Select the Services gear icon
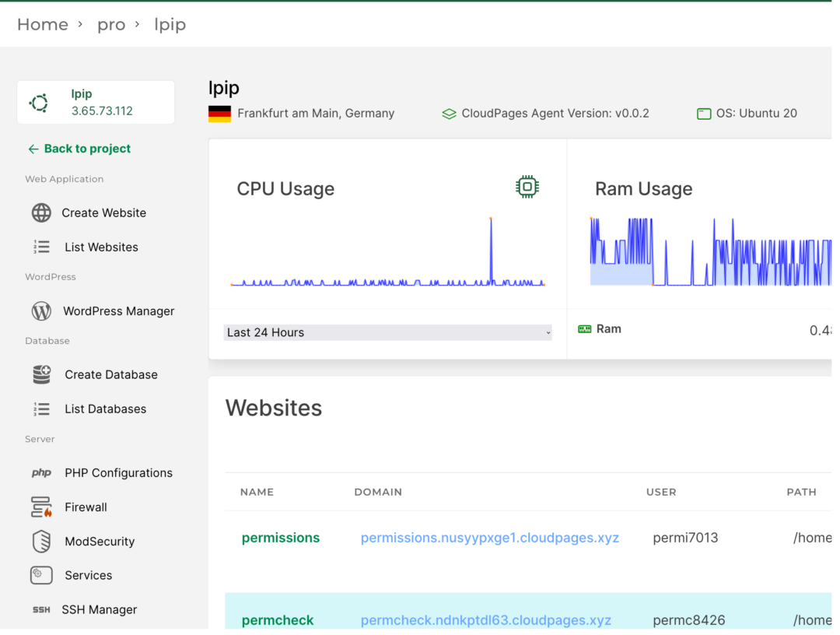Screen dimensions: 840x635 pyautogui.click(x=41, y=575)
